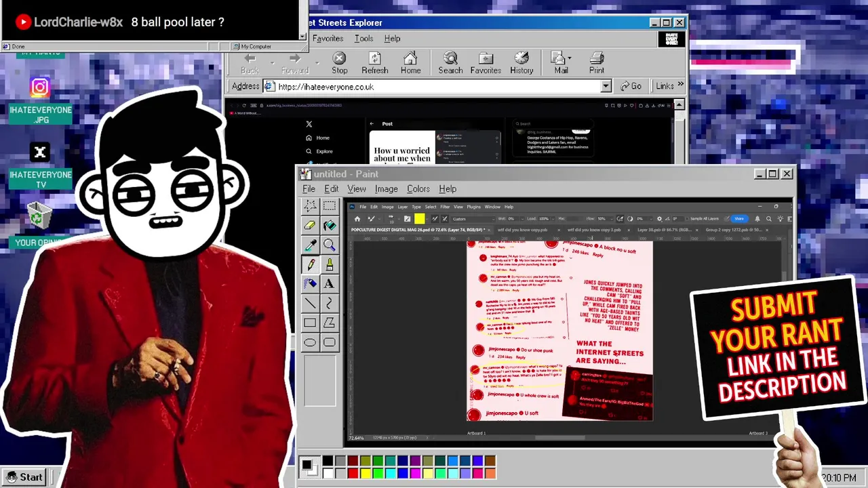Open the Paint Edit menu
Image resolution: width=868 pixels, height=488 pixels.
pyautogui.click(x=331, y=189)
